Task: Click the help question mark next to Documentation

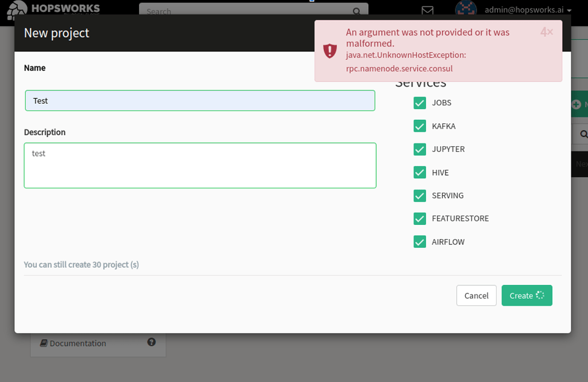Action: 151,342
